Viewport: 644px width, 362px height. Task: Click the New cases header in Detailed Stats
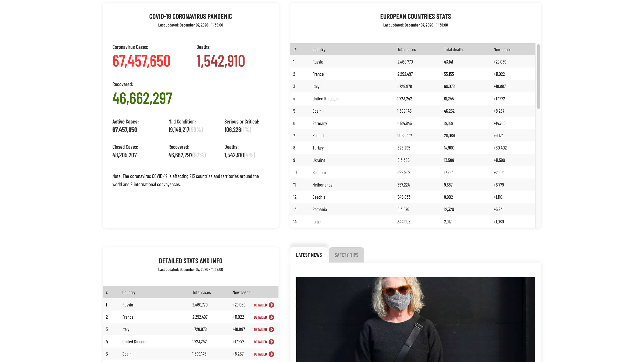click(241, 292)
